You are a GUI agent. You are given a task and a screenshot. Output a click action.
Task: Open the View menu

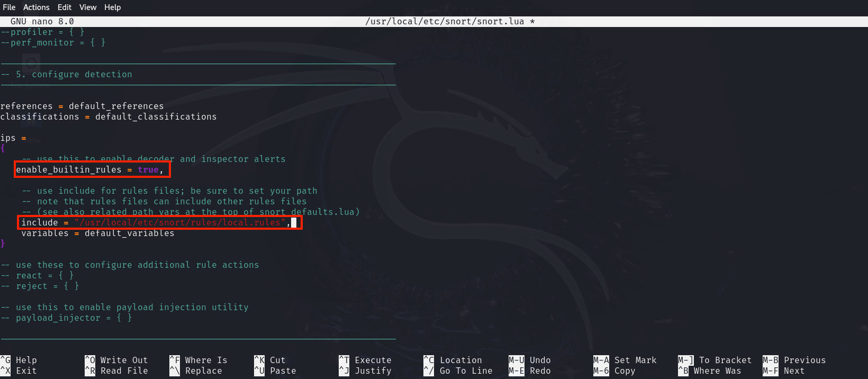point(88,7)
